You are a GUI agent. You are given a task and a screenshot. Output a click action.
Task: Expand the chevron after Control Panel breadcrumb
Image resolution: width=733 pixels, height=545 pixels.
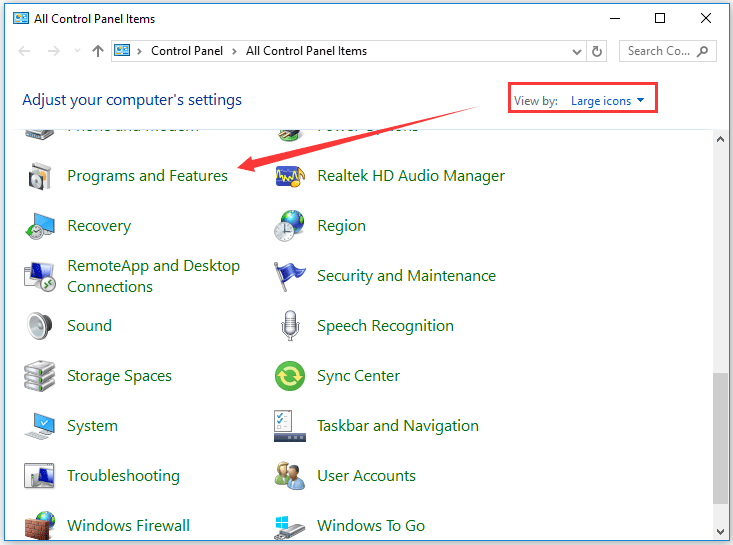pos(235,51)
